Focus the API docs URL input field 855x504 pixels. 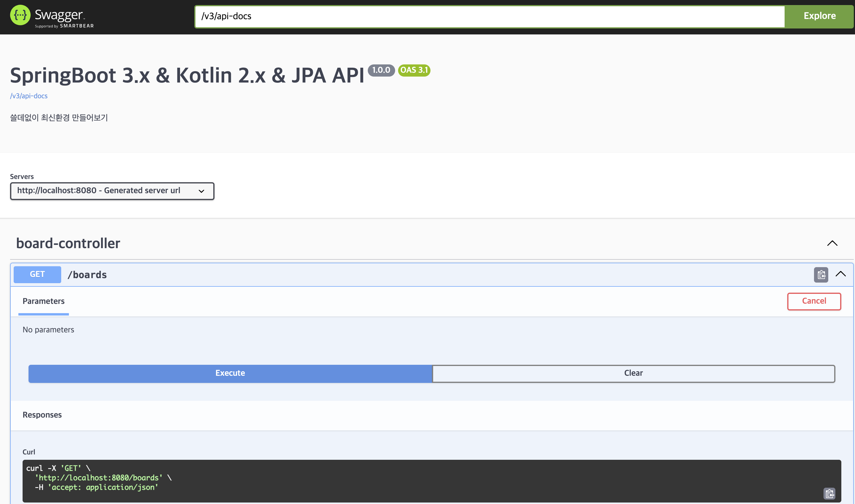tap(489, 16)
